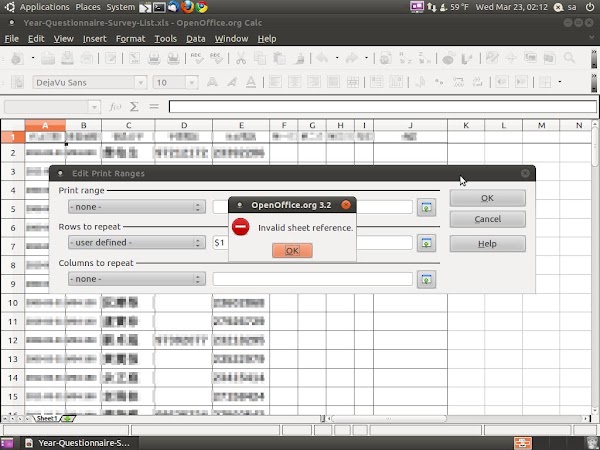Expand the Name Box dropdown arrow
This screenshot has height=450, width=600.
pos(94,107)
